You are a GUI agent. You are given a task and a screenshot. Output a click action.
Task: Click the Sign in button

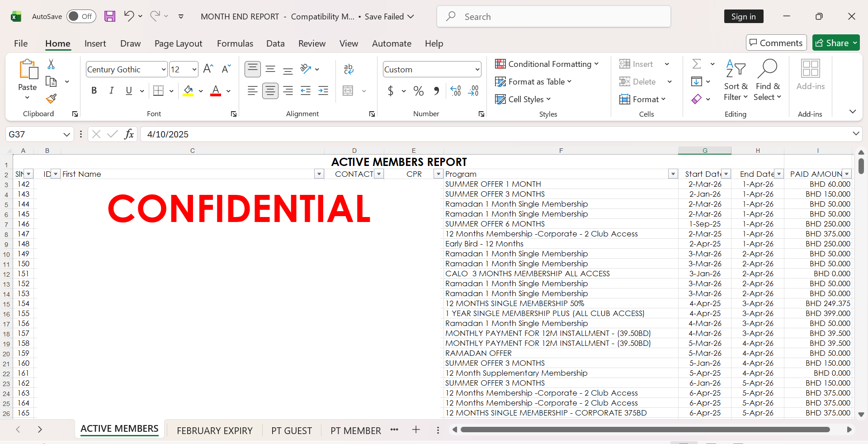click(744, 16)
